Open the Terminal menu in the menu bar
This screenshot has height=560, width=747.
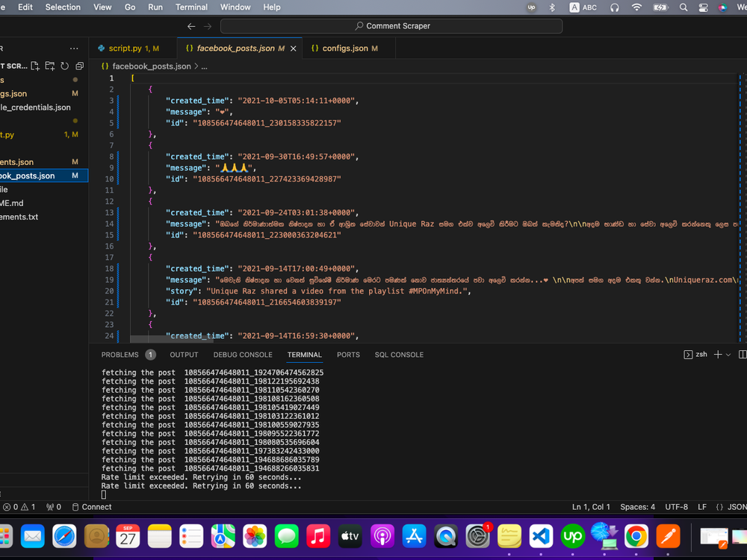point(191,7)
